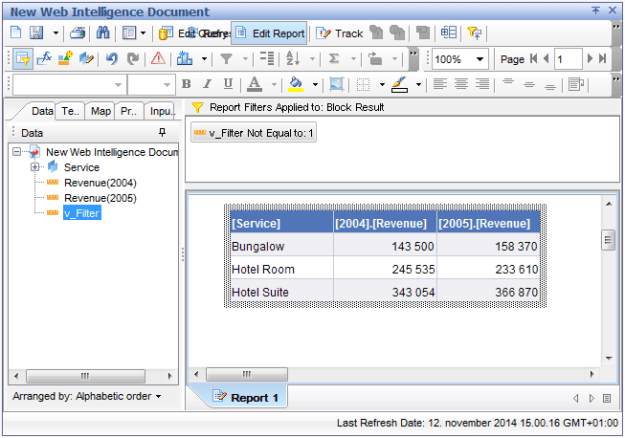625x438 pixels.
Task: Toggle Bold text formatting
Action: 186,84
